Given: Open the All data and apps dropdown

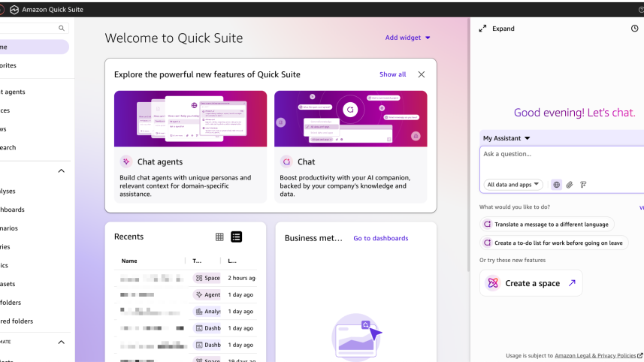Looking at the screenshot, I should [513, 185].
